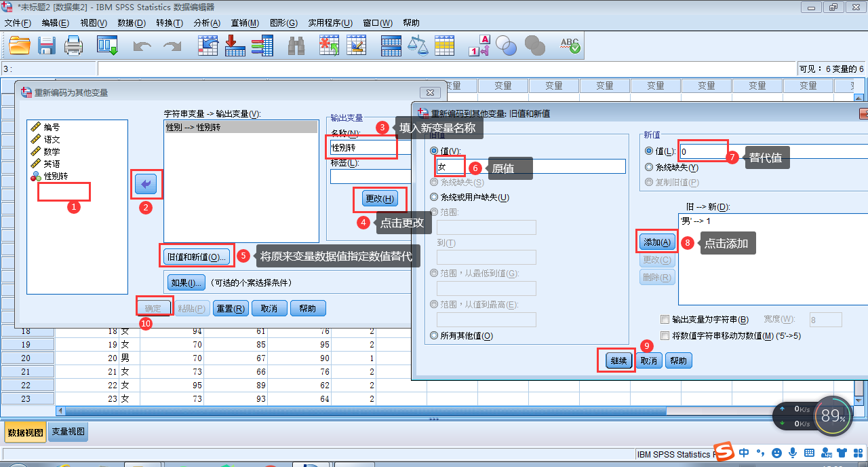Click the Sogou soft keyboard icon
This screenshot has height=467, width=868.
809,453
